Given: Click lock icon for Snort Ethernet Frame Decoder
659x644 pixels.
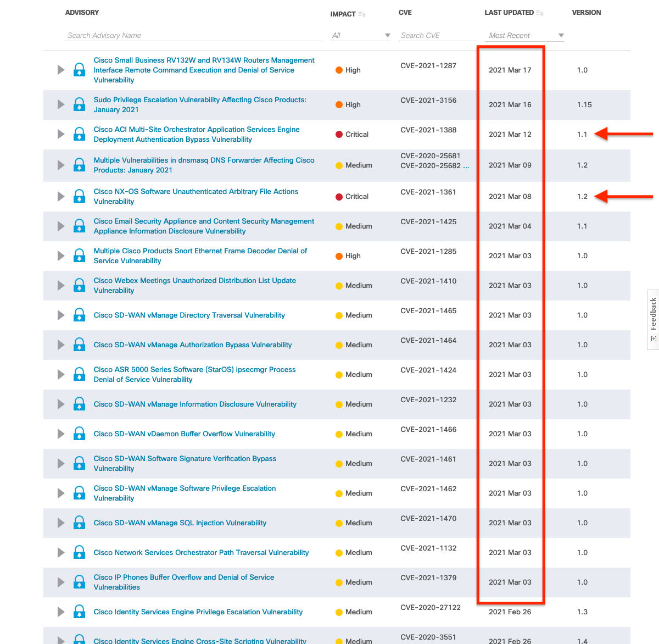Looking at the screenshot, I should (x=80, y=256).
